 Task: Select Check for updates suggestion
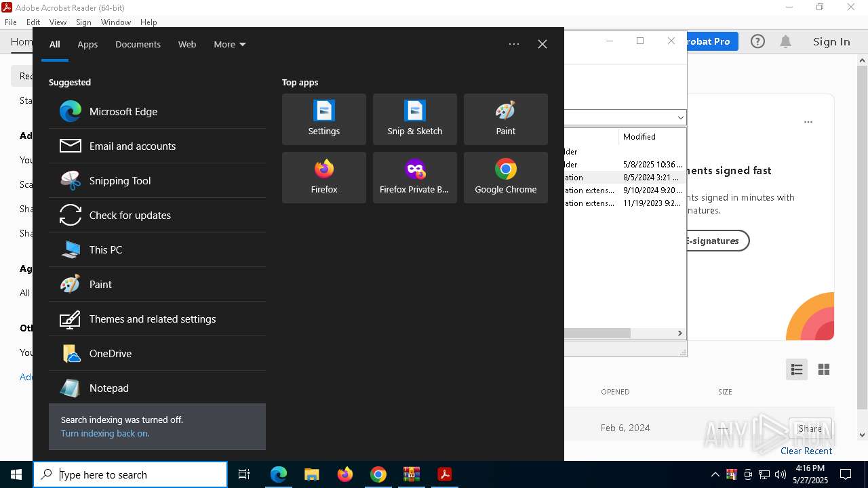tap(157, 216)
